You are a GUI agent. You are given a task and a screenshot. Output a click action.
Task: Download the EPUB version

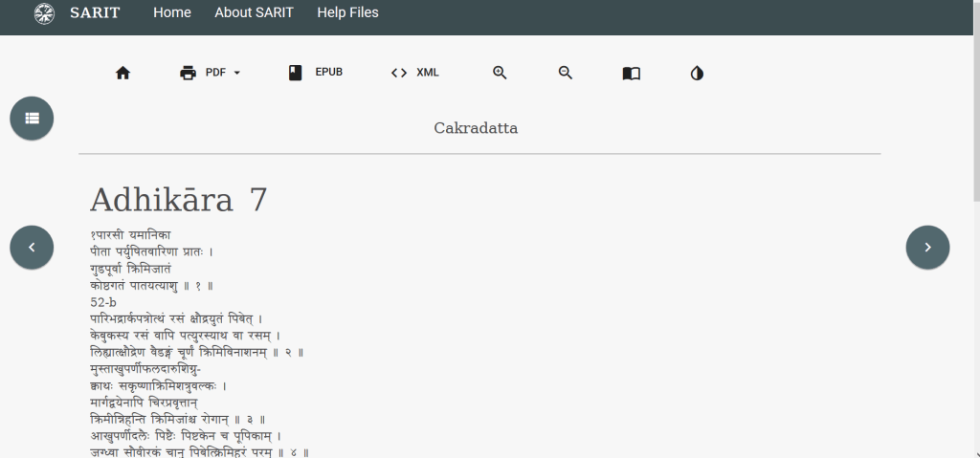315,73
